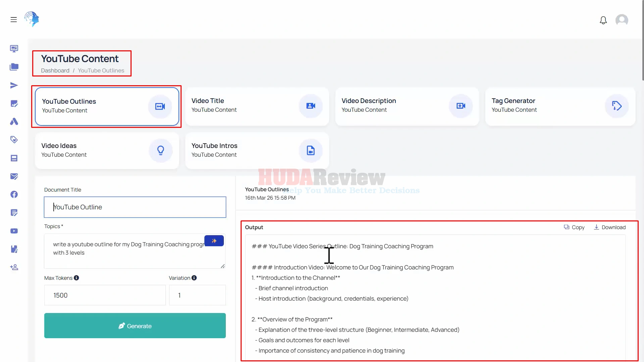The width and height of the screenshot is (644, 362).
Task: Click the Topics textarea resize handle
Action: pos(222,266)
